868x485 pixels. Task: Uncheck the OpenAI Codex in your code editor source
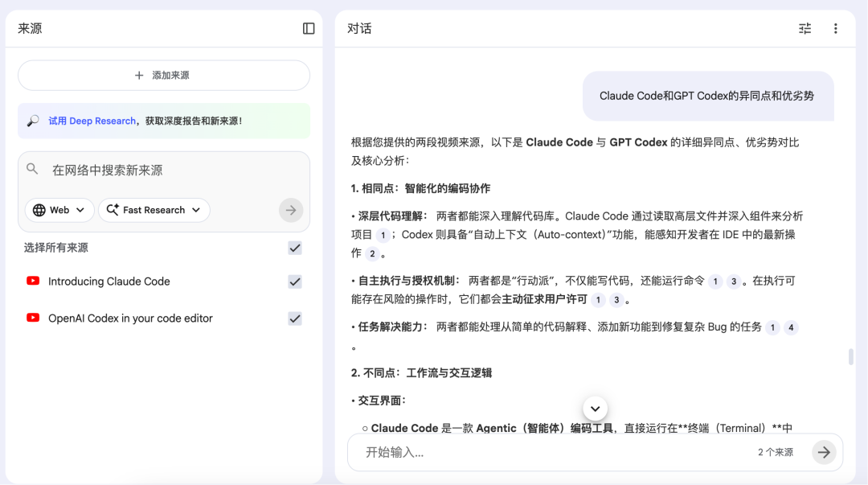(x=295, y=319)
